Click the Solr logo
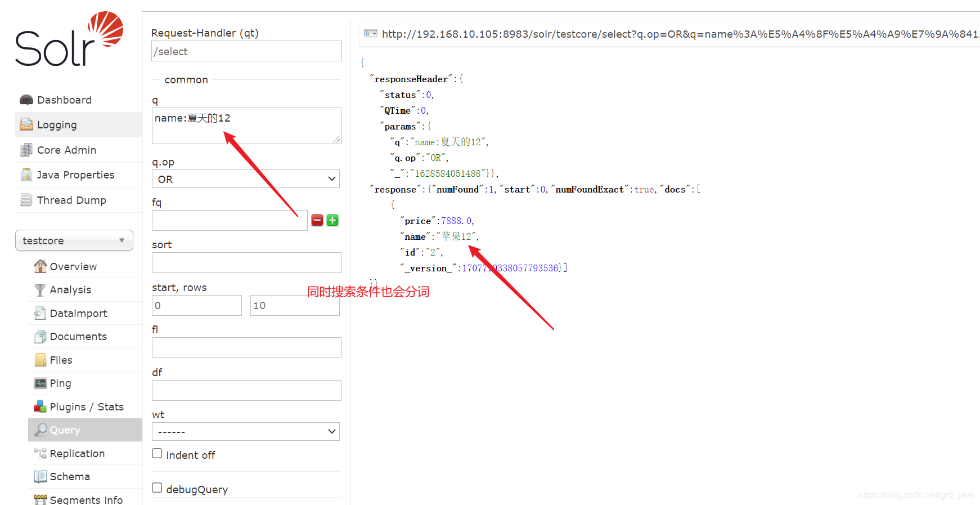Image resolution: width=980 pixels, height=505 pixels. tap(69, 39)
